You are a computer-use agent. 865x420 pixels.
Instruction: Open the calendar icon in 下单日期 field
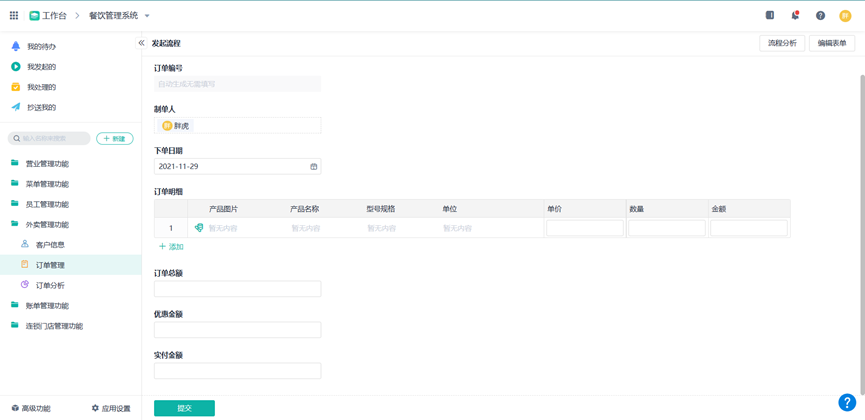click(x=313, y=167)
